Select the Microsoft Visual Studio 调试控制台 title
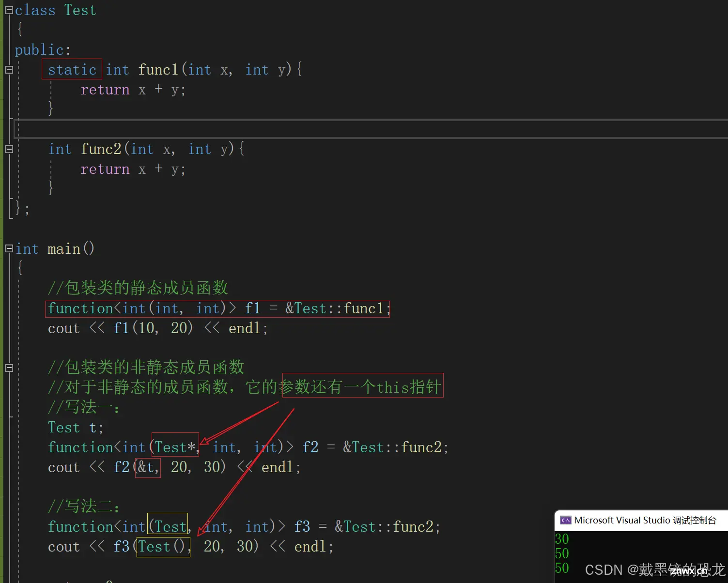Image resolution: width=728 pixels, height=583 pixels. click(645, 521)
